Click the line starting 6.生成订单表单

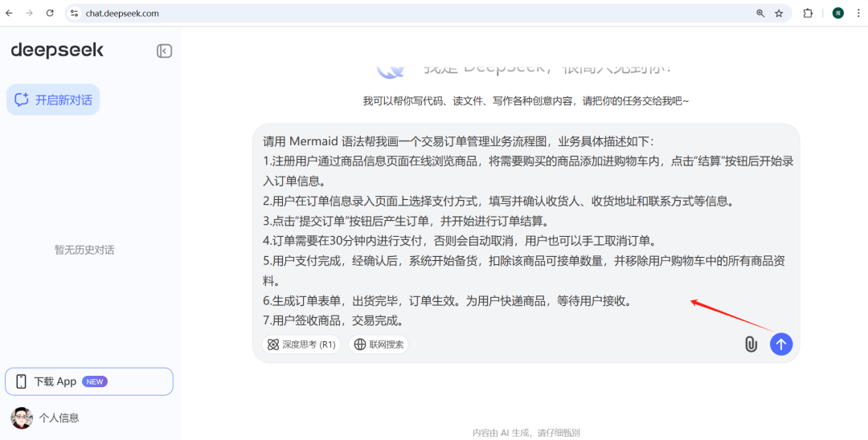[x=448, y=301]
